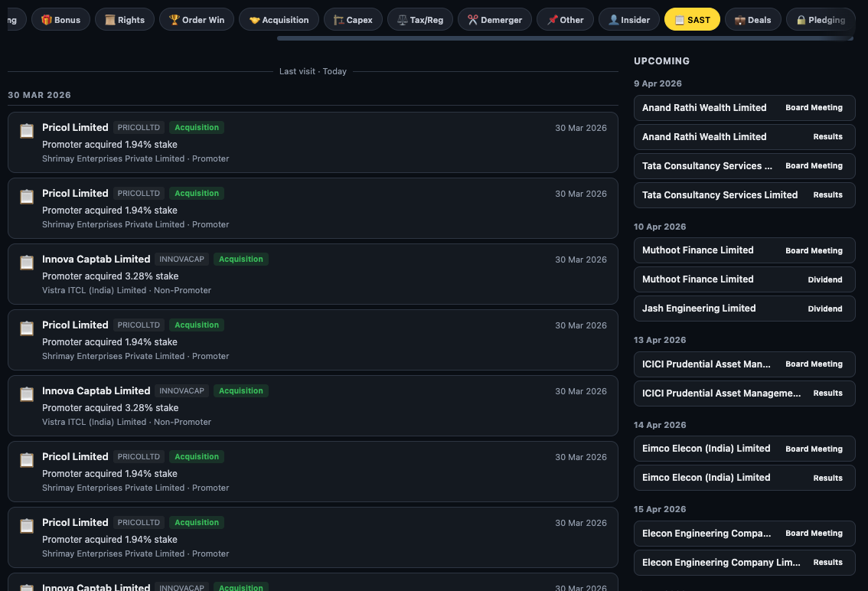Click the scissors icon on the Demerger chip
Viewport: 868px width, 591px height.
[x=472, y=20]
